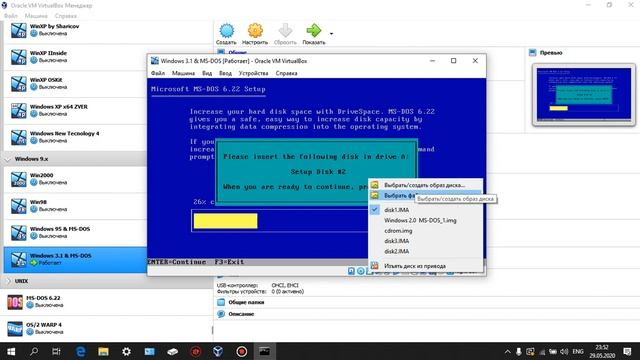Open Машина menu in VirtualBox Manager
This screenshot has width=640, height=360.
[36, 16]
